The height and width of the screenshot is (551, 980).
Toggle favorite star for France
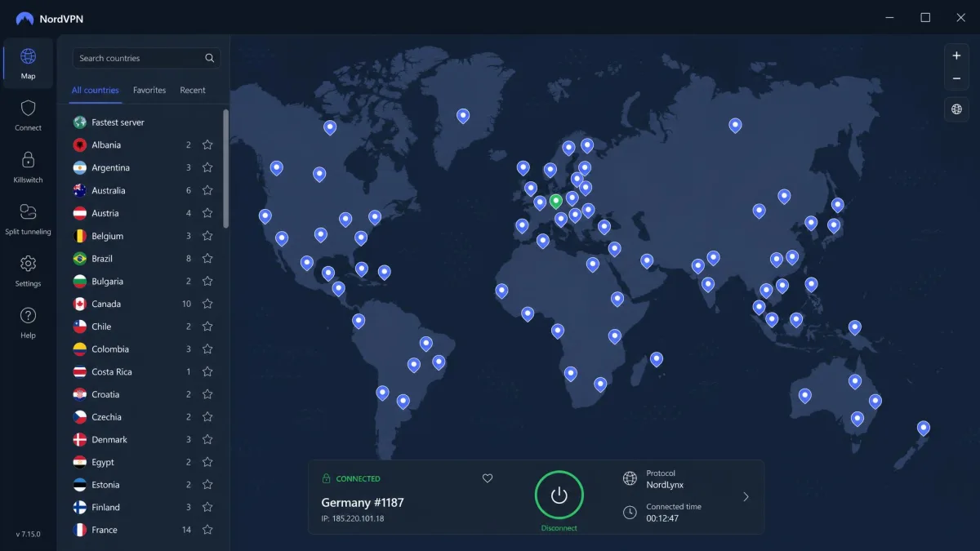(207, 530)
